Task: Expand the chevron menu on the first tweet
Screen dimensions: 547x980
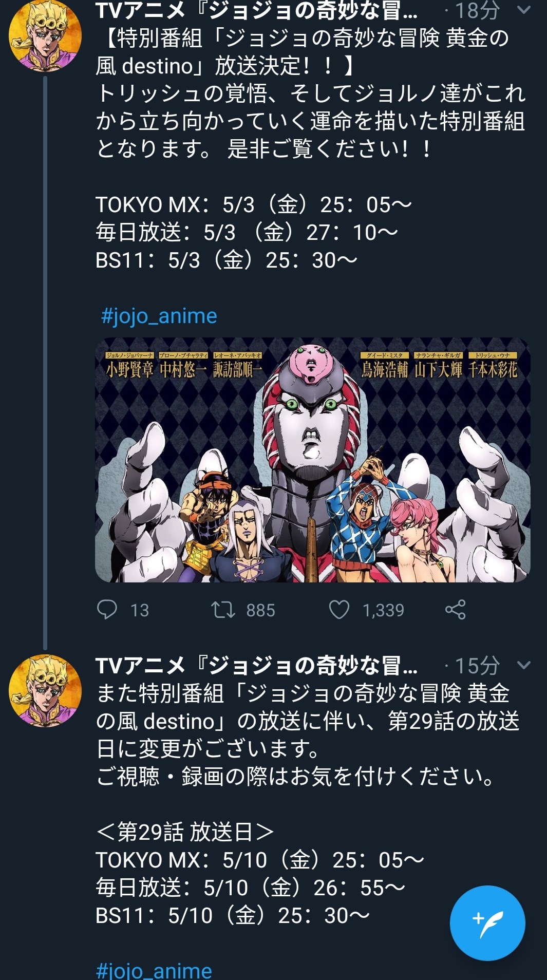Action: tap(523, 10)
